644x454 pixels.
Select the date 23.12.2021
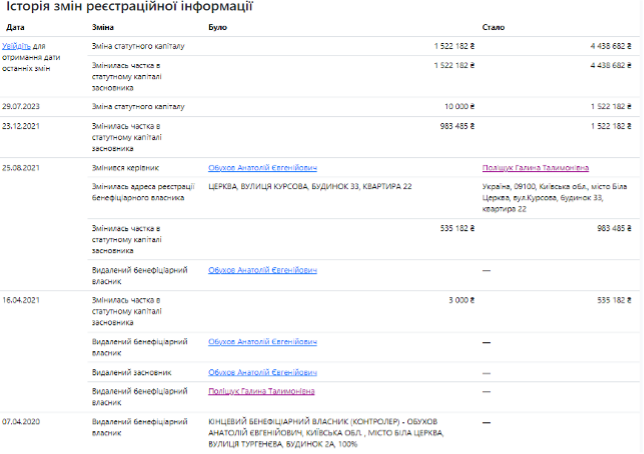pos(20,126)
